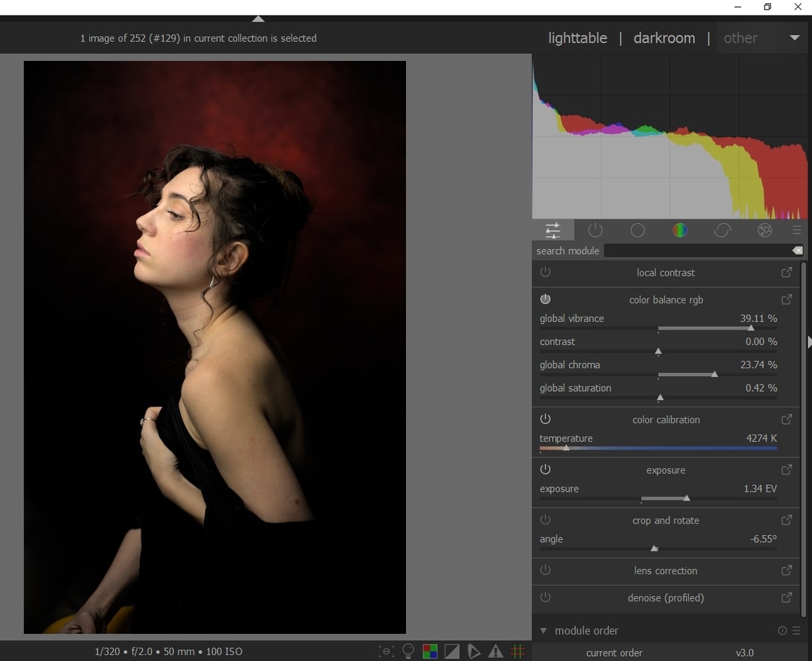Collapse the module order section
The width and height of the screenshot is (812, 661).
tap(543, 631)
